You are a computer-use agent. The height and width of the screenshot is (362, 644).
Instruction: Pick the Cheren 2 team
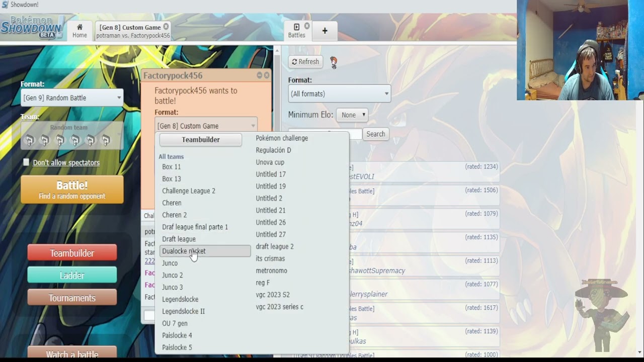pos(204,215)
